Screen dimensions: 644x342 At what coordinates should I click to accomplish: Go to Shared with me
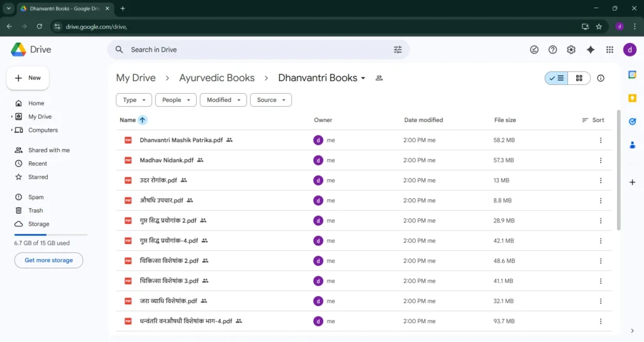click(x=48, y=150)
